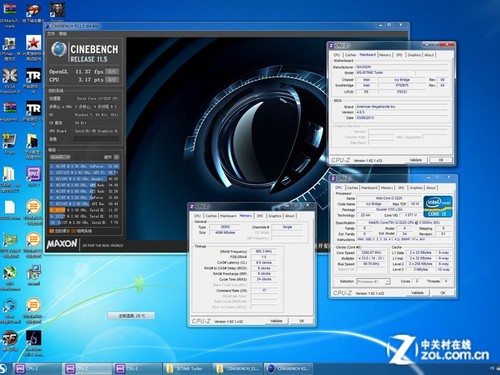
Task: Open the 帮助 menu in Cinebench
Action: (x=63, y=34)
